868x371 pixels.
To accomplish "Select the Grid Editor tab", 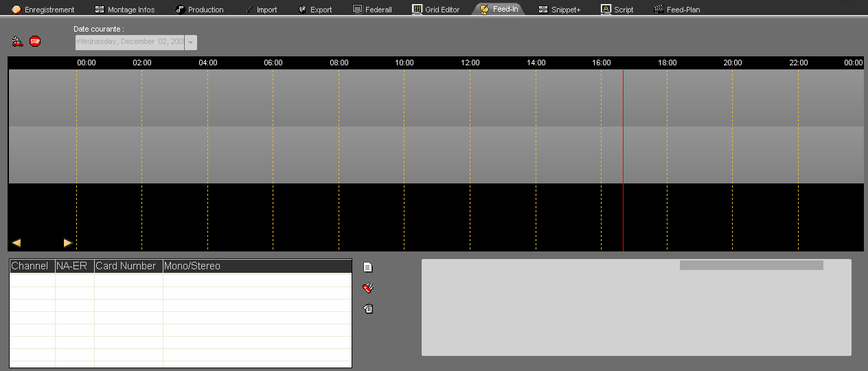I will tap(435, 10).
